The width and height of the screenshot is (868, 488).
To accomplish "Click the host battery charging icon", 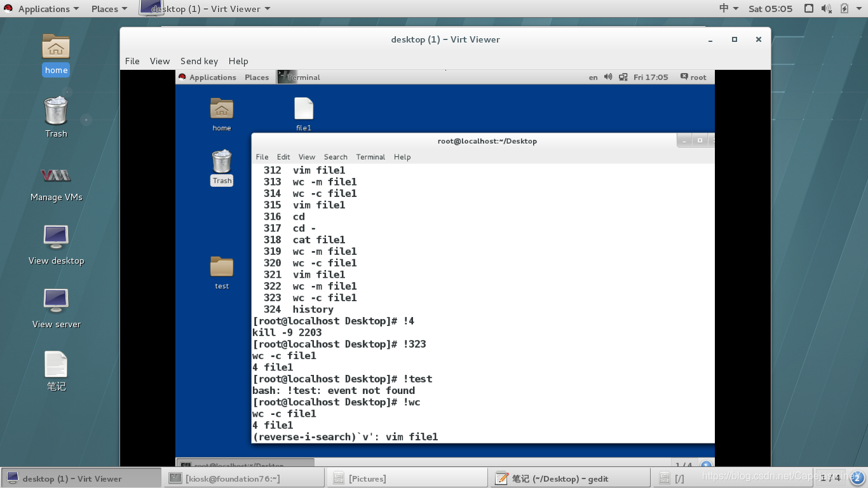I will click(x=844, y=9).
